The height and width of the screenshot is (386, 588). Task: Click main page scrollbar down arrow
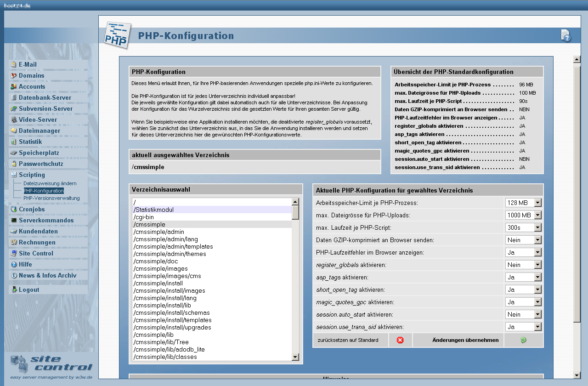(577, 375)
